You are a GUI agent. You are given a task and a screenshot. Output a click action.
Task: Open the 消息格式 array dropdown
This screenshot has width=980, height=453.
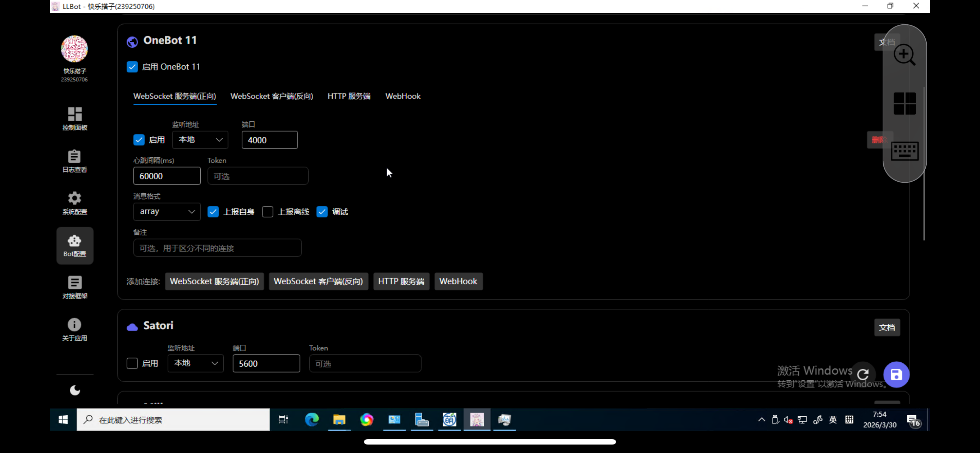pyautogui.click(x=166, y=211)
